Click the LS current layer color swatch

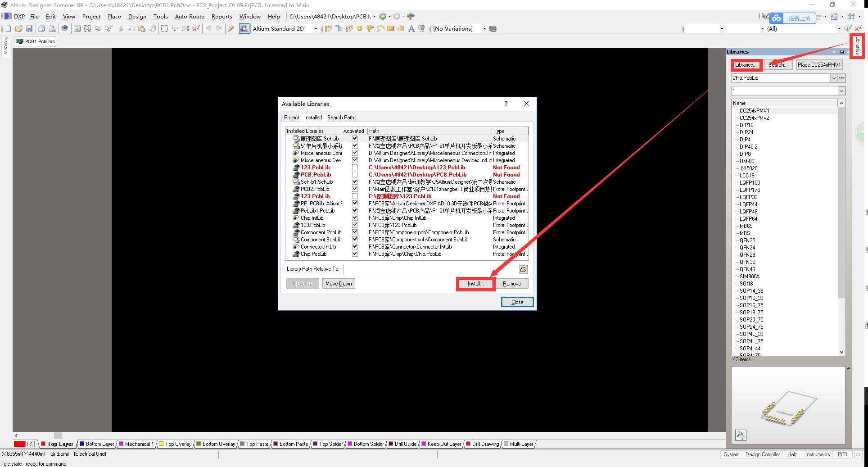click(24, 444)
